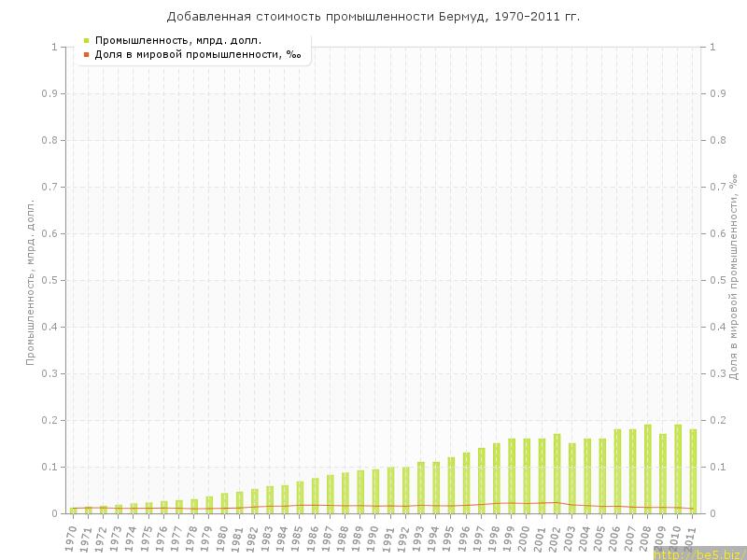
Task: Select the green bar for year 2002
Action: pos(557,474)
